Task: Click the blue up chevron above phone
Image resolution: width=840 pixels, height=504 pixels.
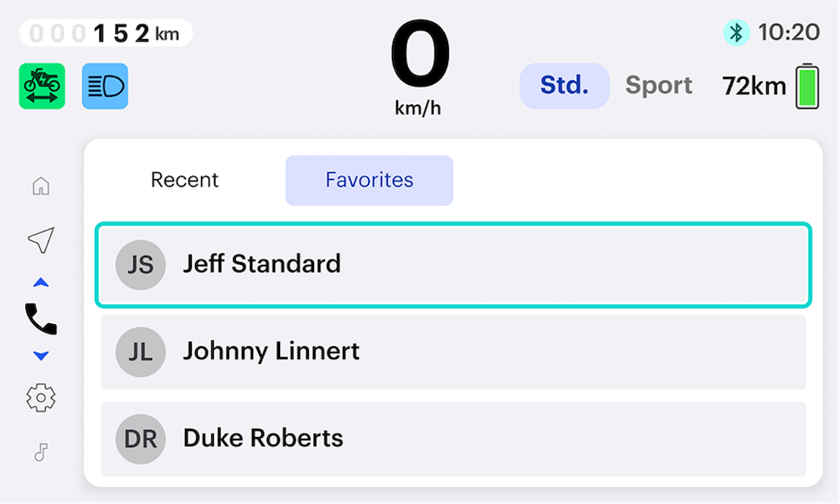Action: click(41, 283)
